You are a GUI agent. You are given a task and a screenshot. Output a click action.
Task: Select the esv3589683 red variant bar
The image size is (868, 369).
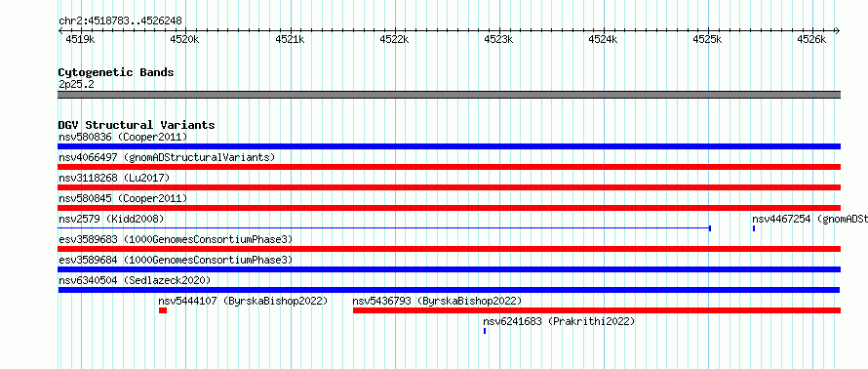pos(449,249)
